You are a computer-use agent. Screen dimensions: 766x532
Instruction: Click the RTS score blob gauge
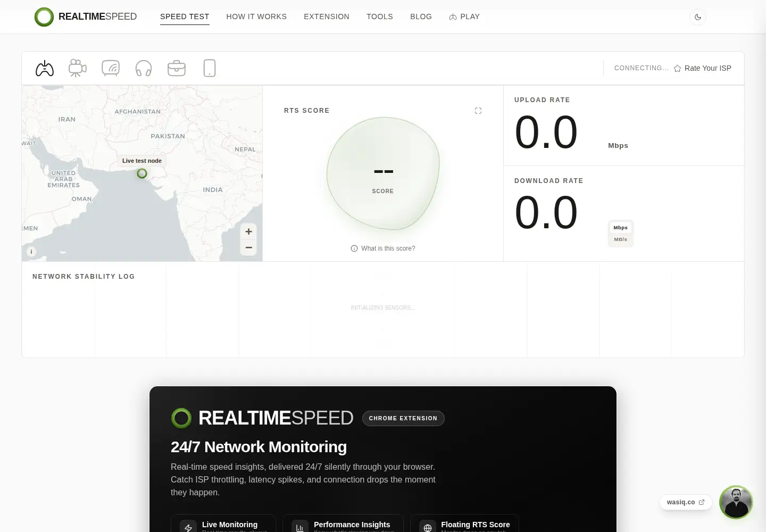(x=383, y=173)
